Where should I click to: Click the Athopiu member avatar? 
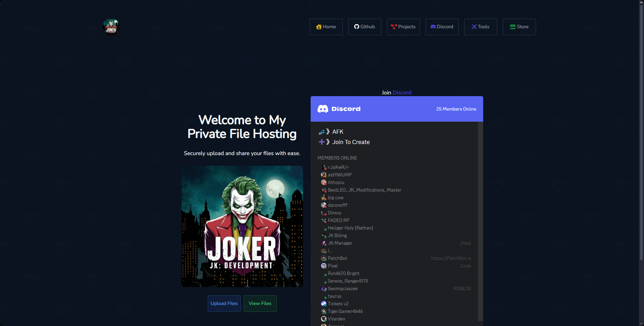tap(324, 183)
